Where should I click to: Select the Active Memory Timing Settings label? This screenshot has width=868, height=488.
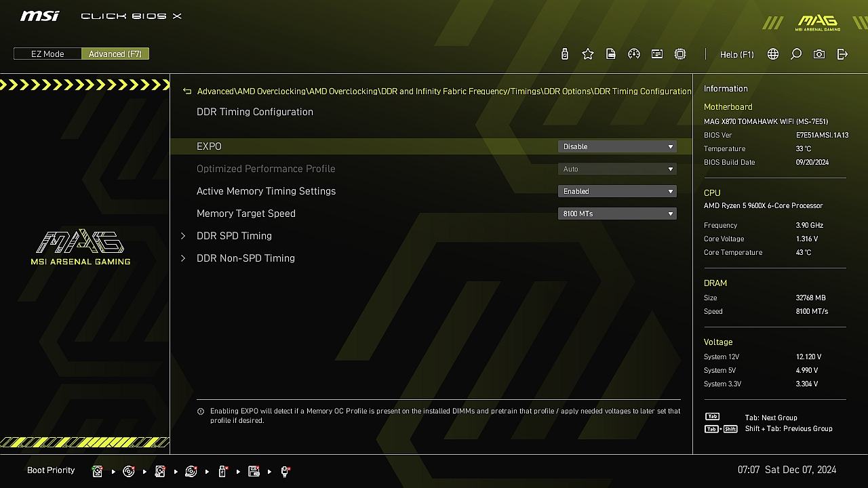[266, 191]
